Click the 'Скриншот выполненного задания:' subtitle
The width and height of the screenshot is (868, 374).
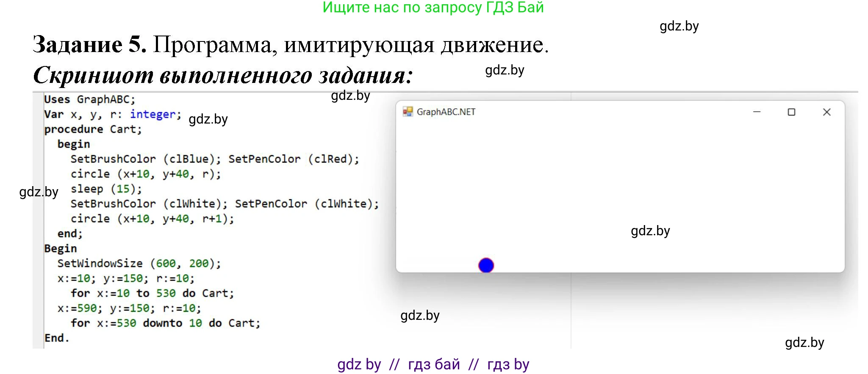223,75
